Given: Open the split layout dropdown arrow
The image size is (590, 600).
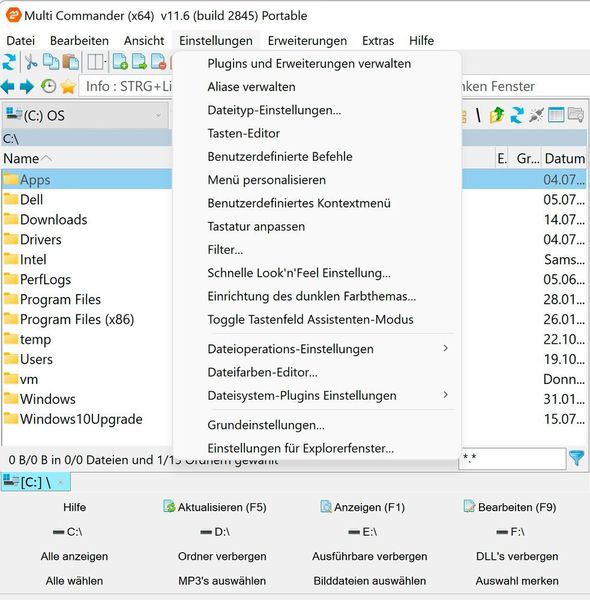Looking at the screenshot, I should (105, 62).
